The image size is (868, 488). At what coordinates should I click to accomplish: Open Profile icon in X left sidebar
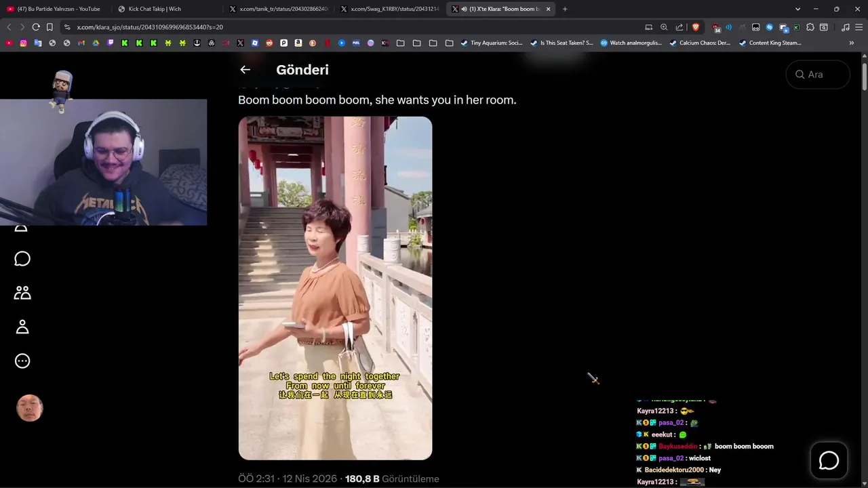(x=22, y=327)
